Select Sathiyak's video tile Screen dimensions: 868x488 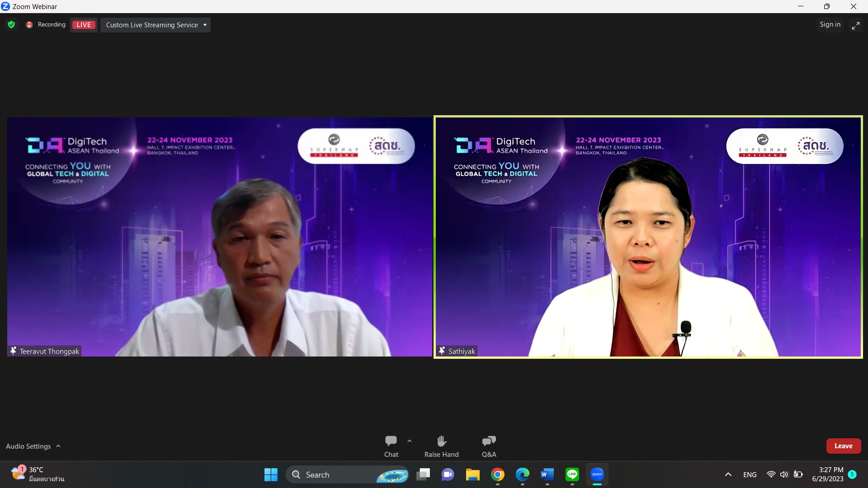(x=648, y=237)
